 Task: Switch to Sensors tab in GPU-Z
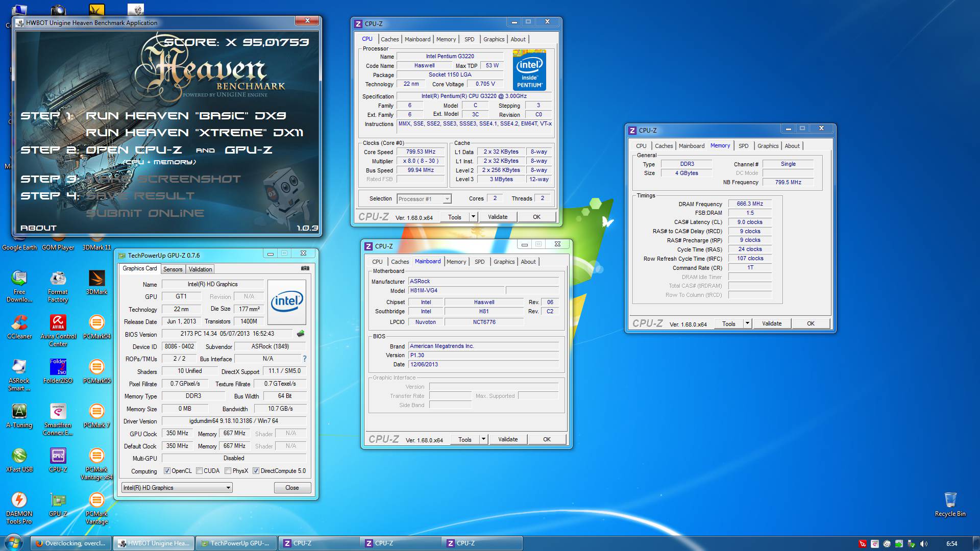point(173,269)
